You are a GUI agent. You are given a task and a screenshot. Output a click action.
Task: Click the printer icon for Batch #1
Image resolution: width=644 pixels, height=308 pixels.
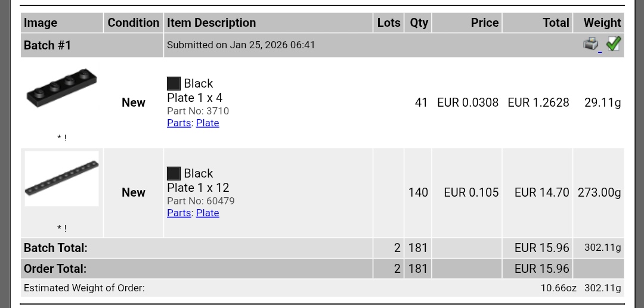point(590,44)
